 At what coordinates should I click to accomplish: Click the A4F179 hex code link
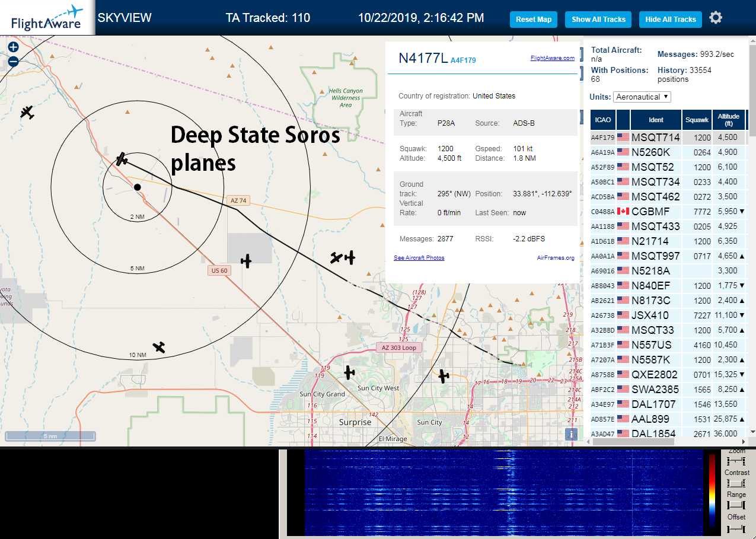coord(463,60)
